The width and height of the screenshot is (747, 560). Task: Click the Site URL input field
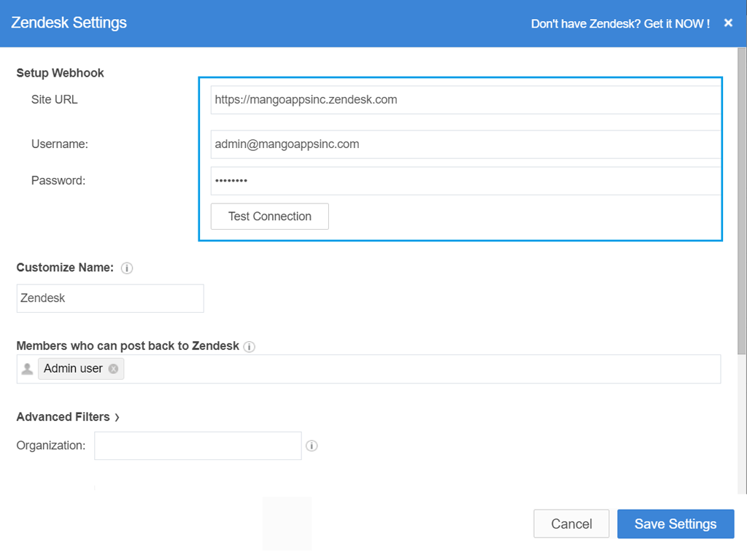click(465, 99)
